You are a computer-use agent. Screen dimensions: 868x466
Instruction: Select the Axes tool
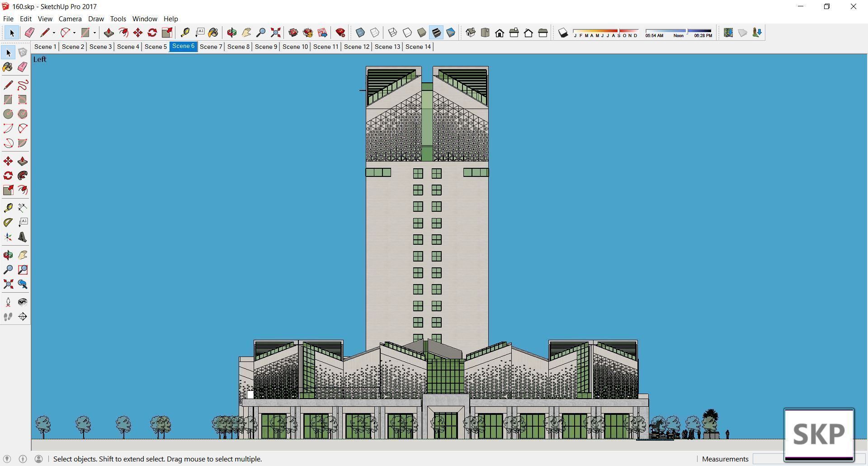point(8,237)
